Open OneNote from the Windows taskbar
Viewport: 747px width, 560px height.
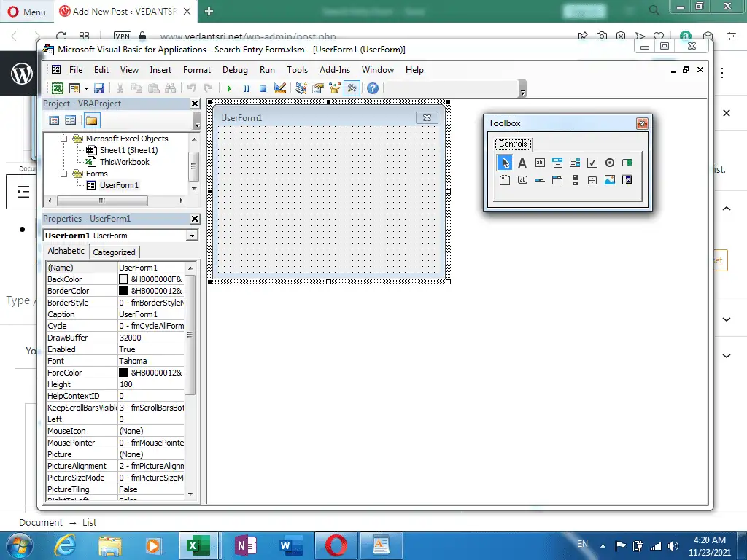[246, 545]
